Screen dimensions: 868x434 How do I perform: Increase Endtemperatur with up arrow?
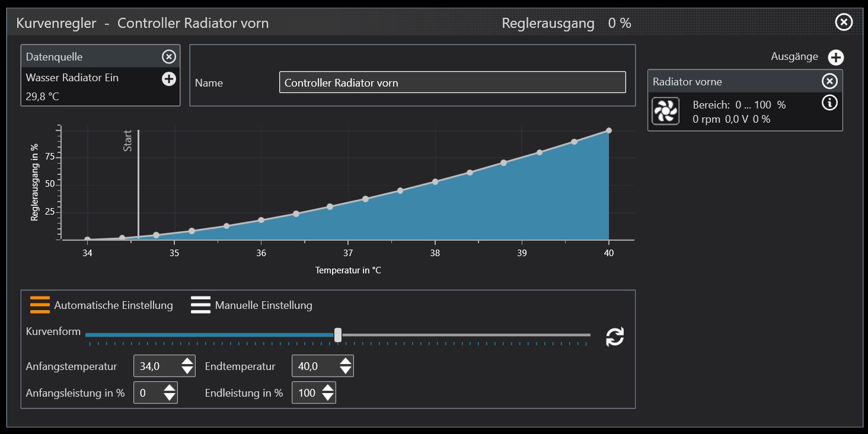(x=346, y=362)
